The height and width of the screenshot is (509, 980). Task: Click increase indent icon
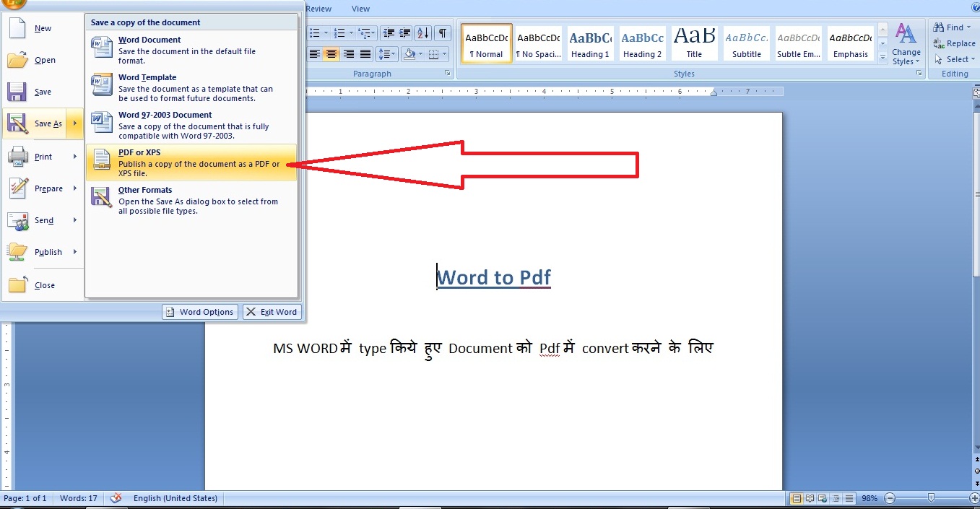(404, 32)
